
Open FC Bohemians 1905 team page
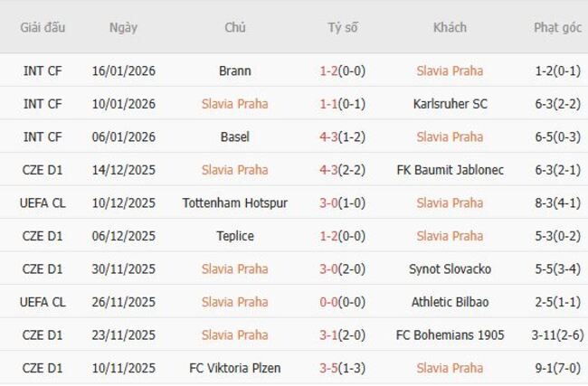(x=450, y=335)
